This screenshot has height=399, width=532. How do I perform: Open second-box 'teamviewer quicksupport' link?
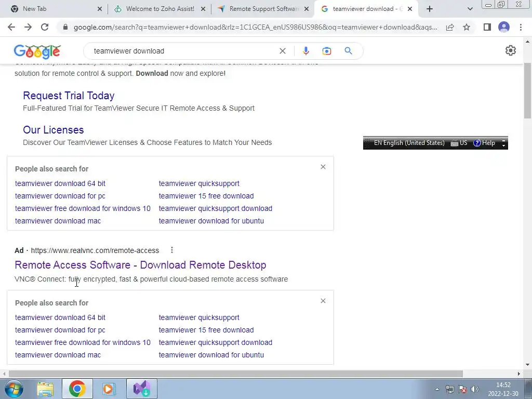(x=199, y=317)
